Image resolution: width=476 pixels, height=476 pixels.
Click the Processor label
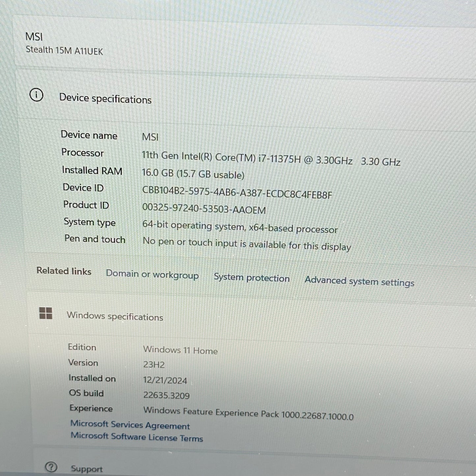pos(83,153)
